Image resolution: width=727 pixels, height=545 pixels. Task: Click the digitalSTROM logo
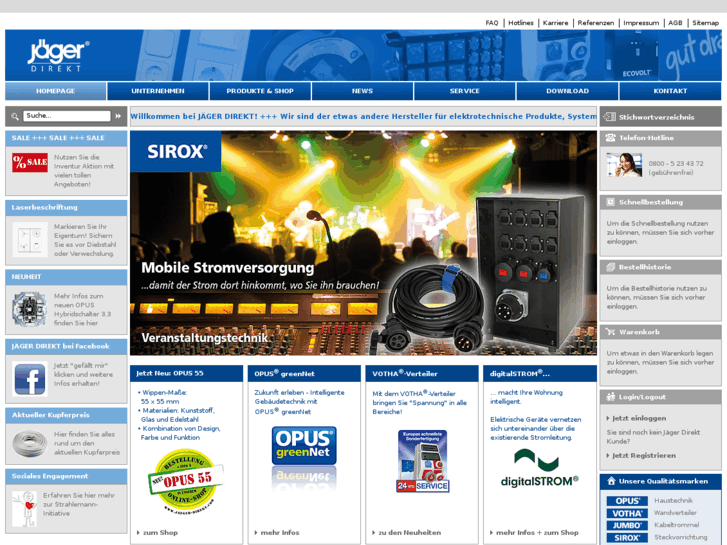pyautogui.click(x=540, y=468)
